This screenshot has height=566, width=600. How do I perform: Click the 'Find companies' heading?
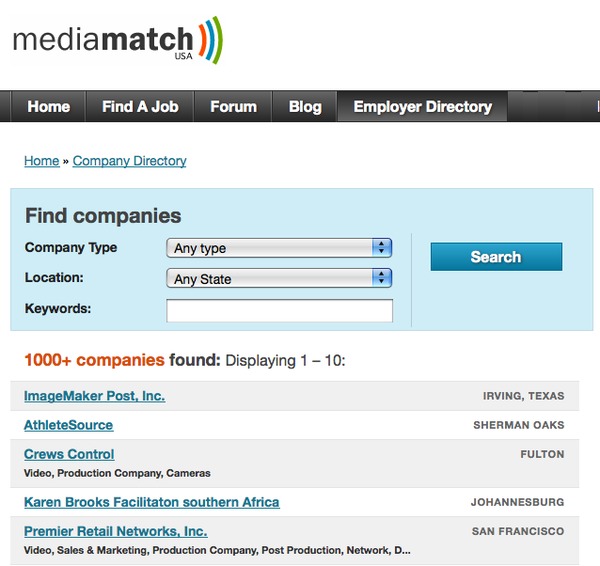(x=103, y=216)
